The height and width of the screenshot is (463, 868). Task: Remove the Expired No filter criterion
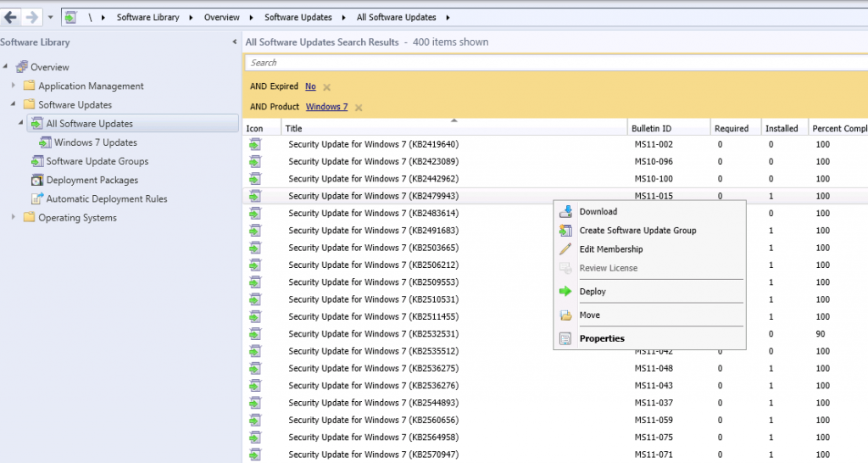click(x=326, y=87)
